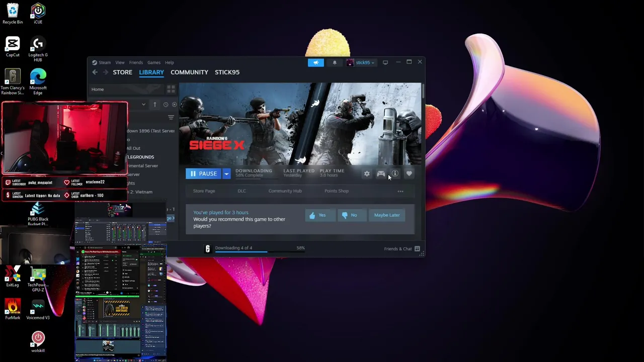Viewport: 644px width, 362px height.
Task: Open the Community Hub link
Action: pyautogui.click(x=285, y=191)
